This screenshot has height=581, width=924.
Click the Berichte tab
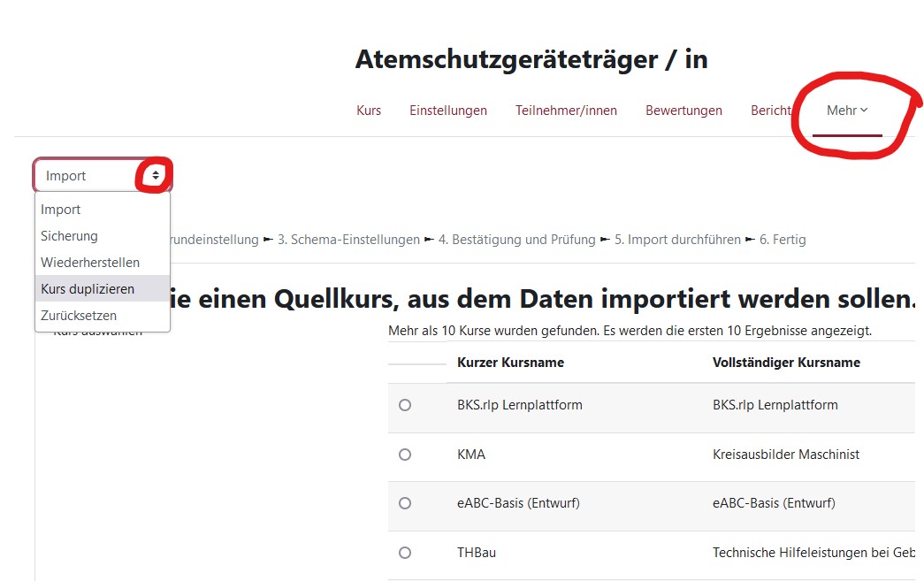[x=771, y=111]
